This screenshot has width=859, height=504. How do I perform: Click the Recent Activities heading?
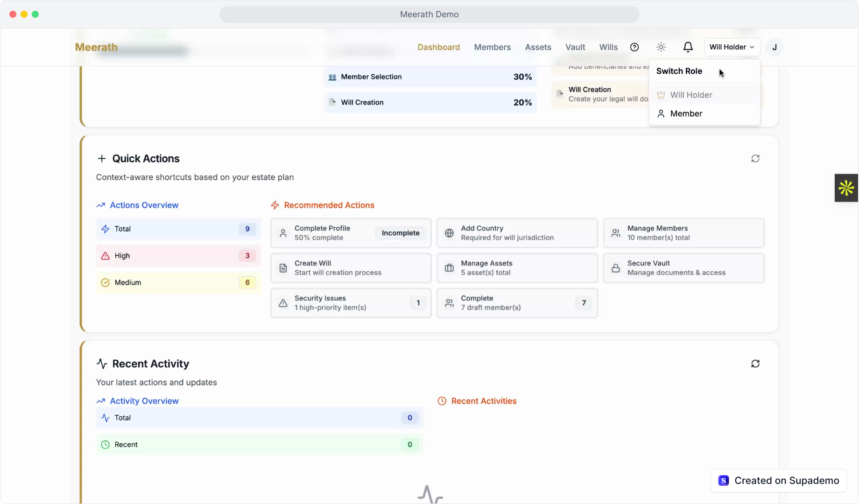(x=484, y=401)
